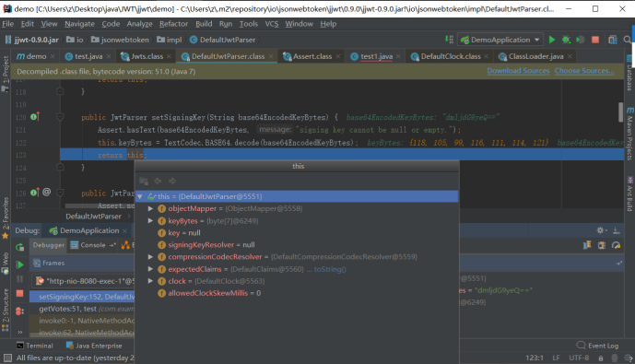Run DemoApplication with green play button
This screenshot has height=364, width=635.
(x=551, y=40)
